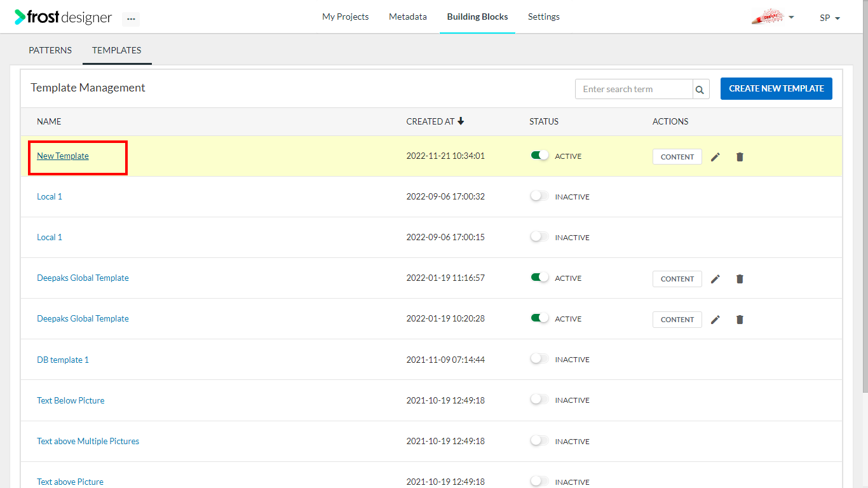Image resolution: width=868 pixels, height=488 pixels.
Task: Toggle New Template active status off
Action: 539,156
